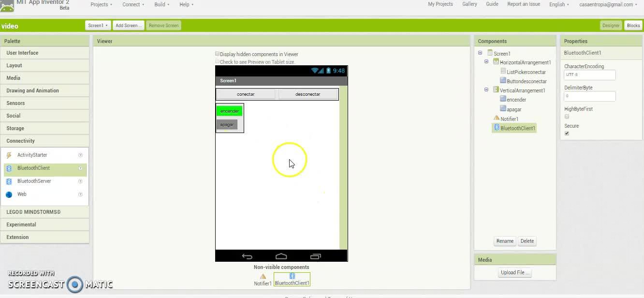Click the MIT App Inventor logo
This screenshot has width=644, height=298.
[7, 6]
